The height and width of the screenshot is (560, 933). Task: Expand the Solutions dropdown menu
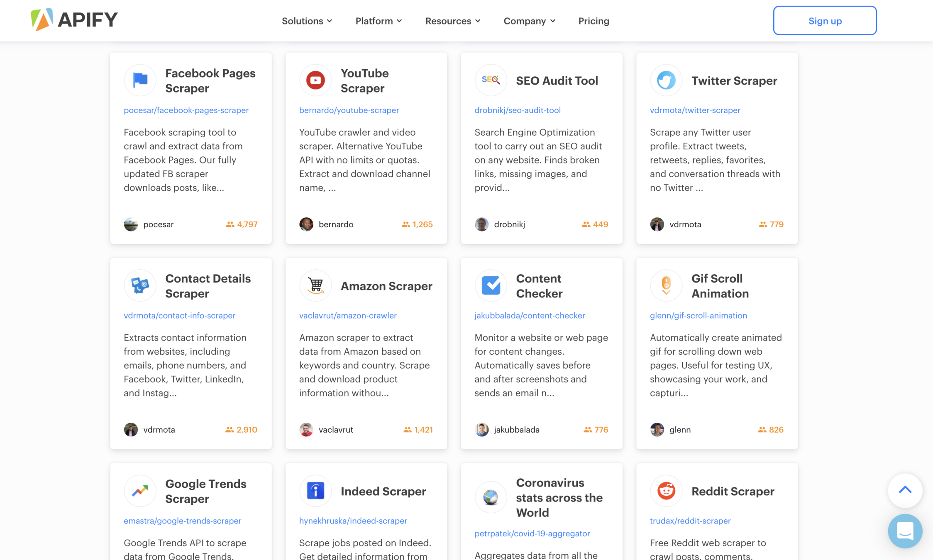(x=307, y=21)
